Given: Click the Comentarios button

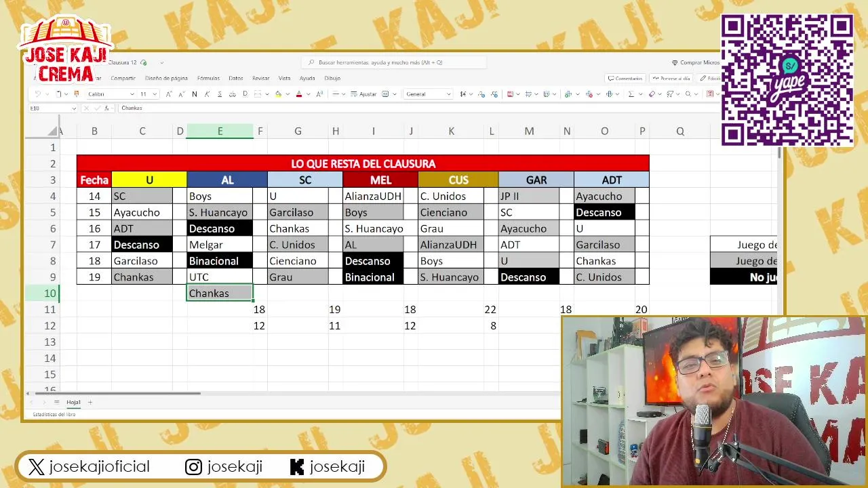Looking at the screenshot, I should coord(625,78).
